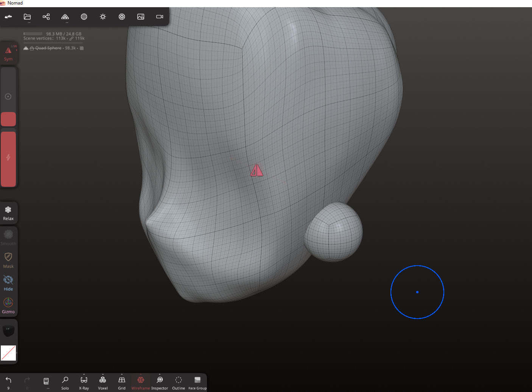This screenshot has width=532, height=392.
Task: Toggle the Sym symmetry button
Action: (x=8, y=53)
